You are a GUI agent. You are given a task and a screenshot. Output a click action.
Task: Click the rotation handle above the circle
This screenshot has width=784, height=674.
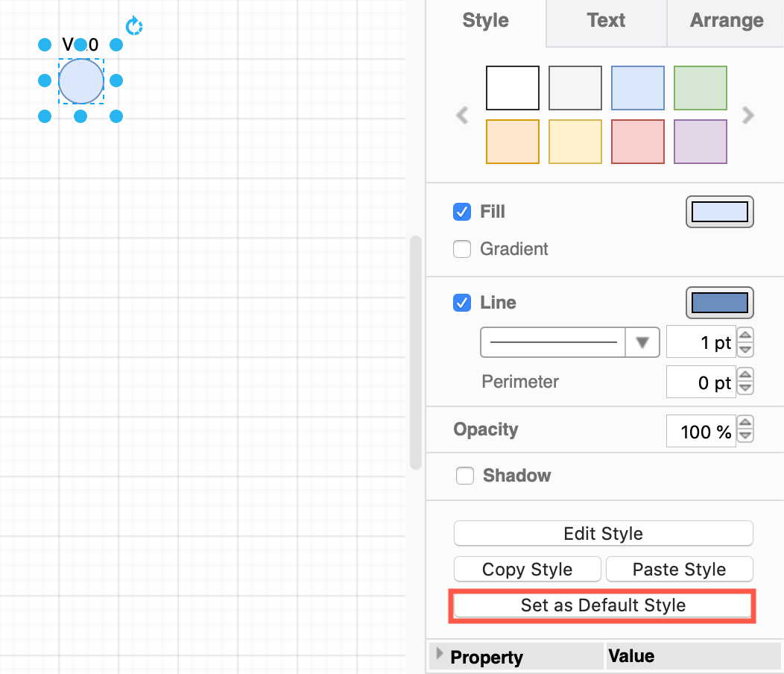click(133, 25)
